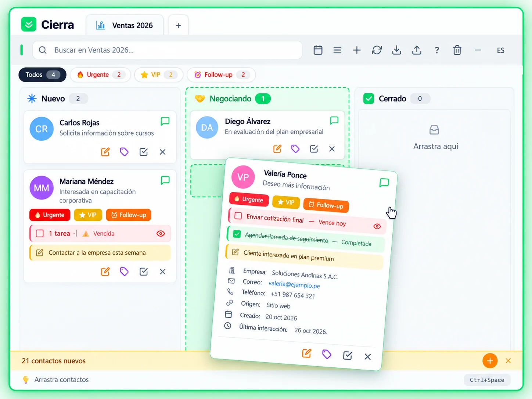Edit the Diego Álvarez contact card

[277, 149]
